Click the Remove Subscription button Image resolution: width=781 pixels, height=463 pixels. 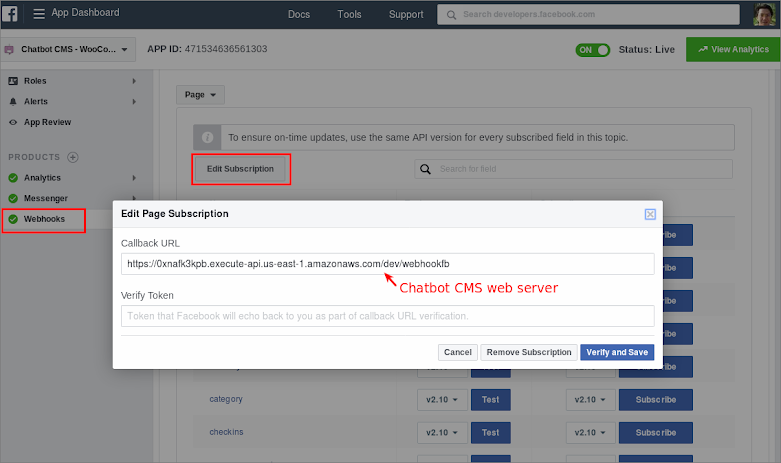[529, 352]
